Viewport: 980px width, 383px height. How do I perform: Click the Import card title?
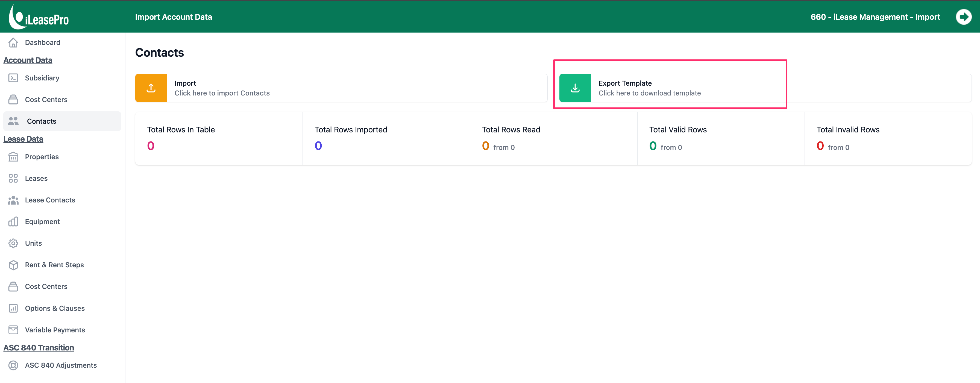point(185,83)
